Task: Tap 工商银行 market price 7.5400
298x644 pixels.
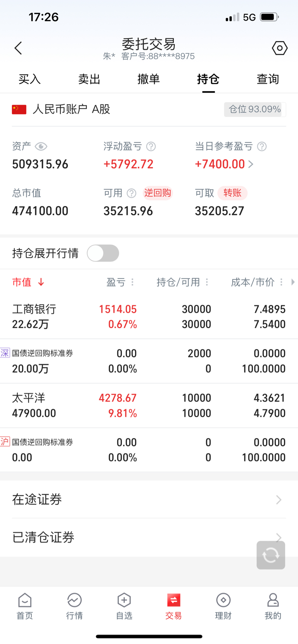Action: [x=270, y=324]
